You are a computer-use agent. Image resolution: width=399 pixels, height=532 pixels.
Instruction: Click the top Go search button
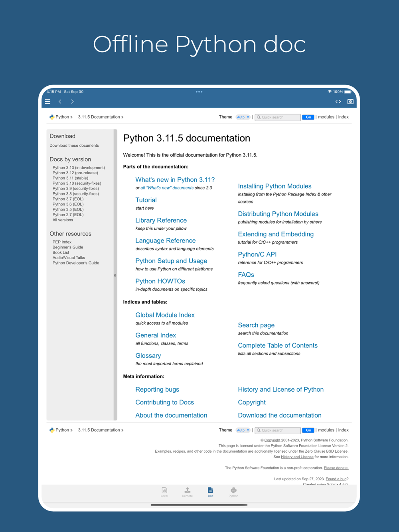click(x=308, y=117)
